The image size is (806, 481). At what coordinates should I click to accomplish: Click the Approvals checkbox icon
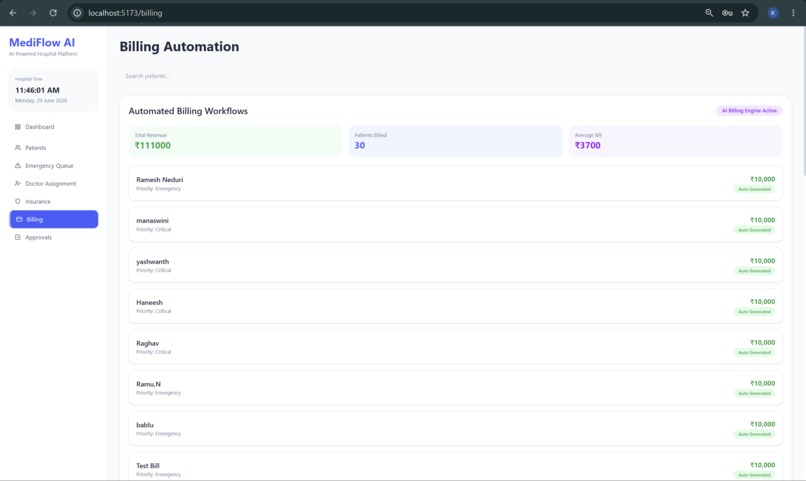tap(18, 237)
